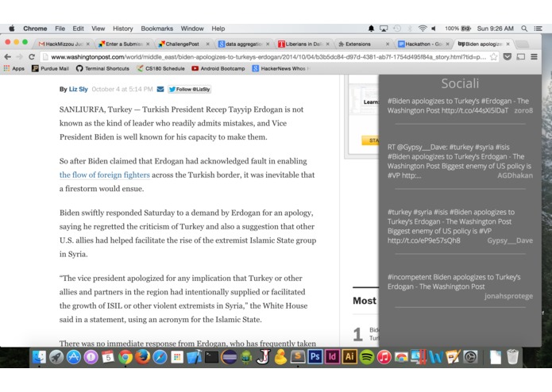Screen dimensions: 552x392
Task: Switch to the Extensions tab
Action: pos(363,44)
